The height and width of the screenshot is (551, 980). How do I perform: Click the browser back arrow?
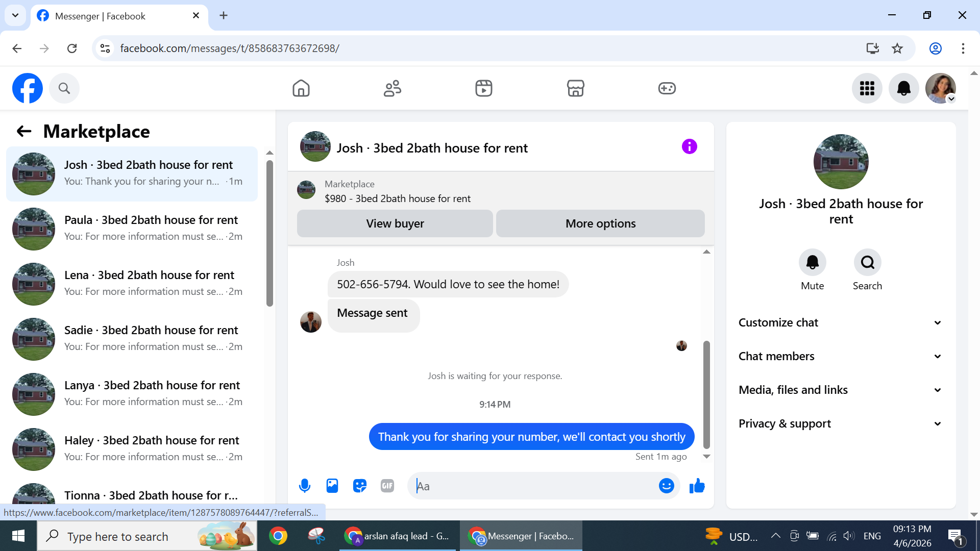17,48
